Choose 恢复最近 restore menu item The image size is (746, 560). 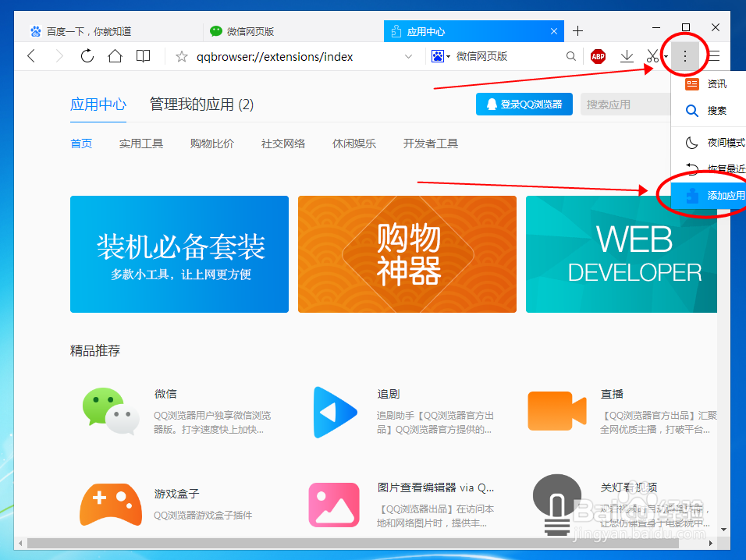point(709,168)
